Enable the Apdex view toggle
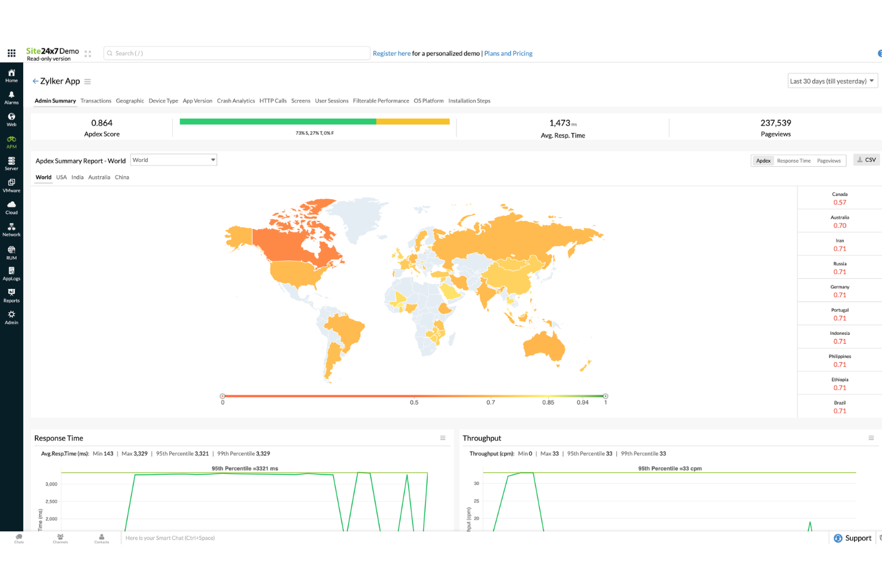The width and height of the screenshot is (882, 588). coord(763,160)
